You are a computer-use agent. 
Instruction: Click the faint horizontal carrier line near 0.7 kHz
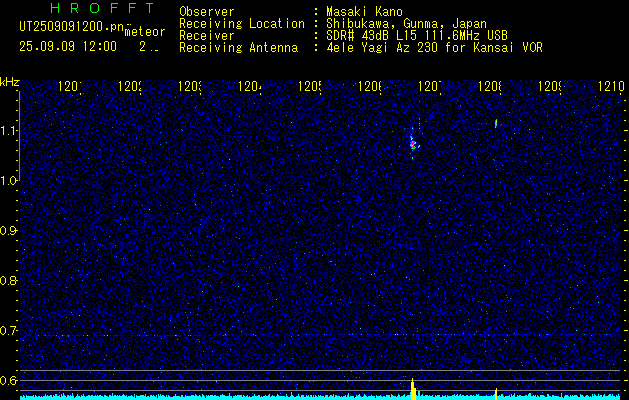(x=320, y=335)
